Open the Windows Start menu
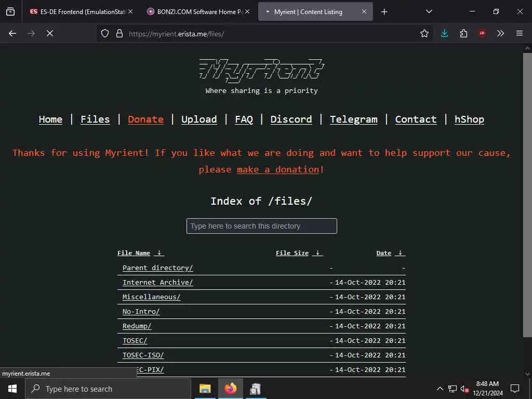The width and height of the screenshot is (532, 399). pyautogui.click(x=12, y=389)
